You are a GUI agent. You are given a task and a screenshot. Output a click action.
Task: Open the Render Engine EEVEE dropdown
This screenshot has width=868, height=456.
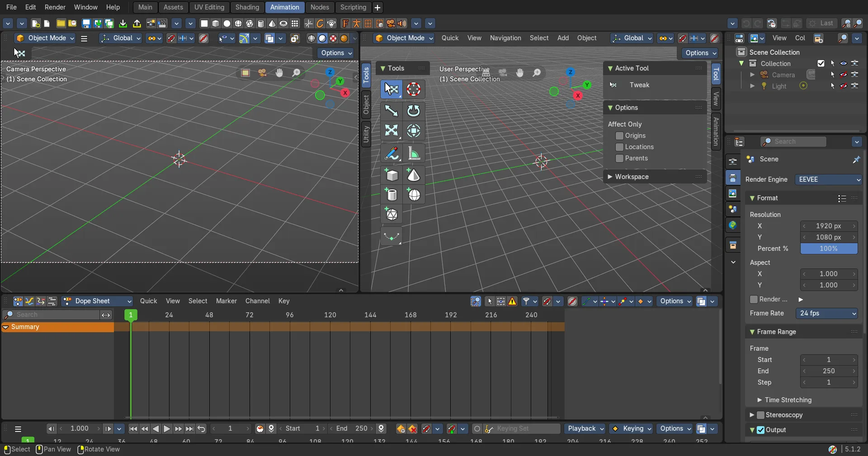coord(829,179)
